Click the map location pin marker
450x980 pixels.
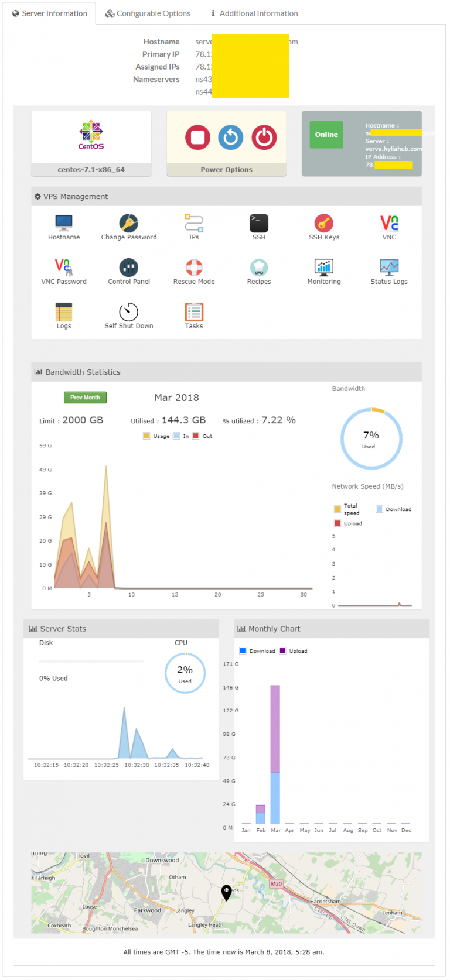[226, 892]
